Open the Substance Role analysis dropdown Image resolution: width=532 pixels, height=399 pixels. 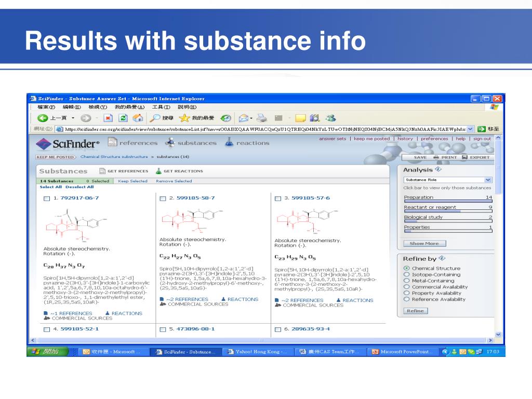[x=448, y=180]
